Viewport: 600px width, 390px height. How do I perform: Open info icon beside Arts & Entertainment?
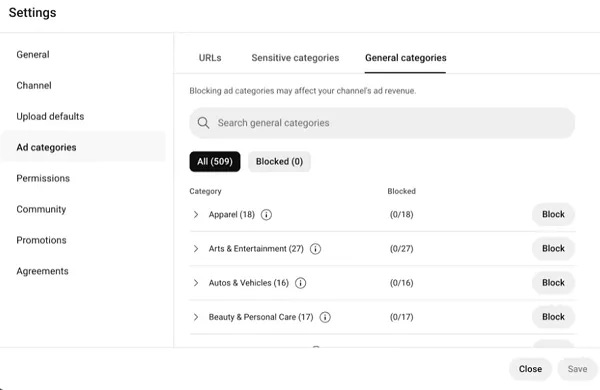(315, 249)
